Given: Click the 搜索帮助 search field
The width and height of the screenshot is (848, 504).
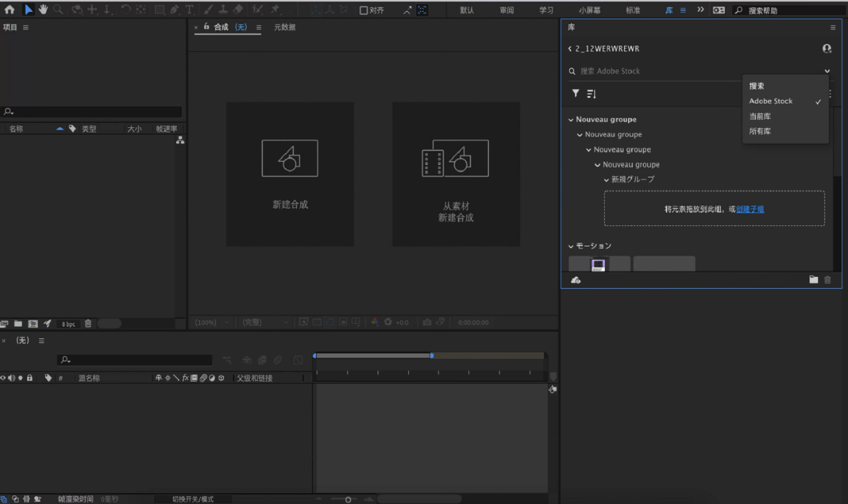Looking at the screenshot, I should (x=788, y=11).
